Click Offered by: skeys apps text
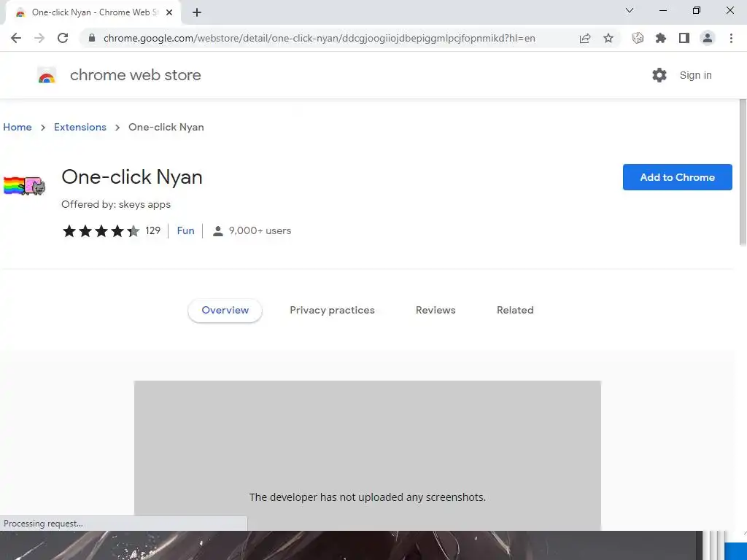Image resolution: width=747 pixels, height=560 pixels. (116, 204)
